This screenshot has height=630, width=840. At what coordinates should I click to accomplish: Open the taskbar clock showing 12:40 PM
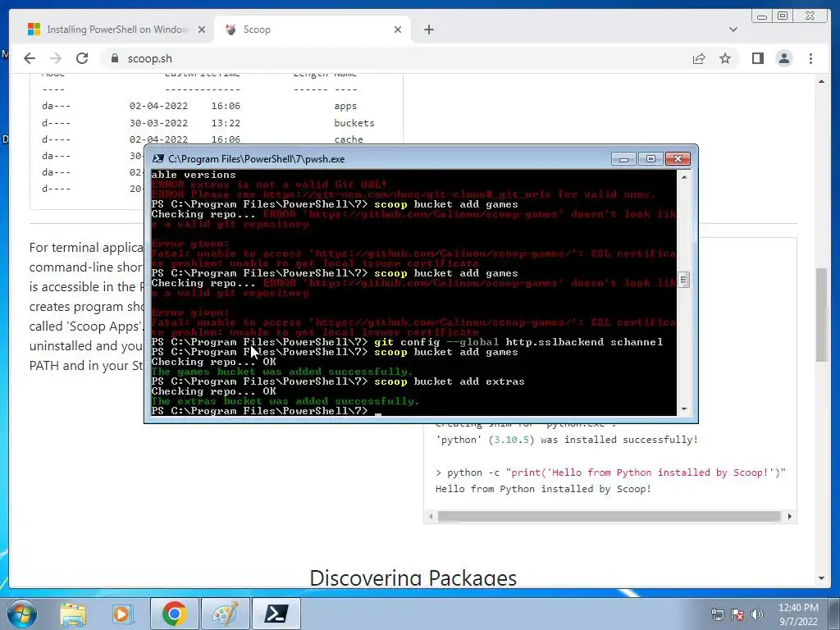pyautogui.click(x=798, y=614)
